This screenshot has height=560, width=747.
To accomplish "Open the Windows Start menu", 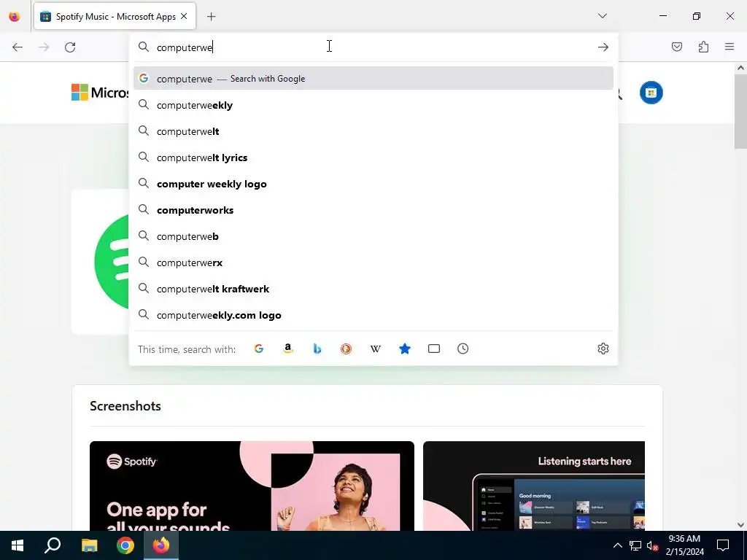I will (18, 545).
